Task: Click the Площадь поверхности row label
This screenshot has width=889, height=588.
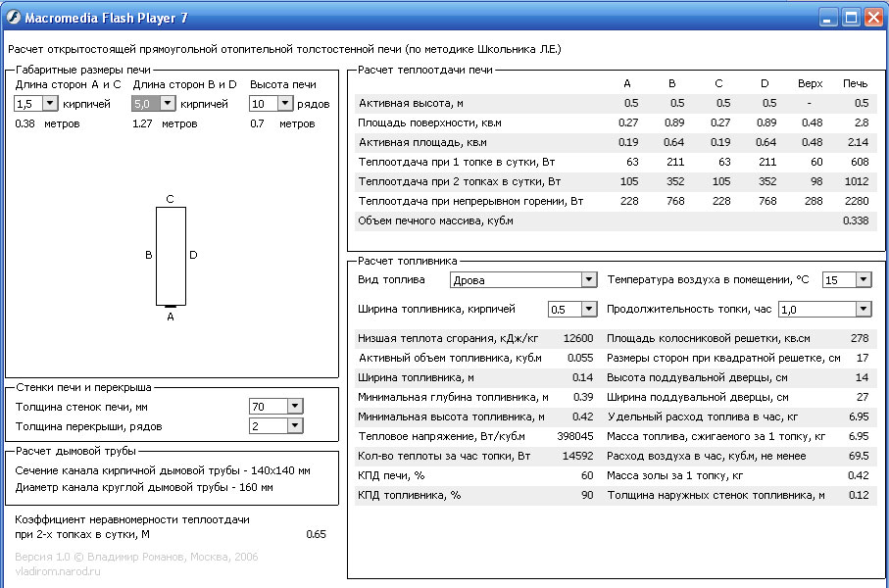Action: (x=429, y=122)
